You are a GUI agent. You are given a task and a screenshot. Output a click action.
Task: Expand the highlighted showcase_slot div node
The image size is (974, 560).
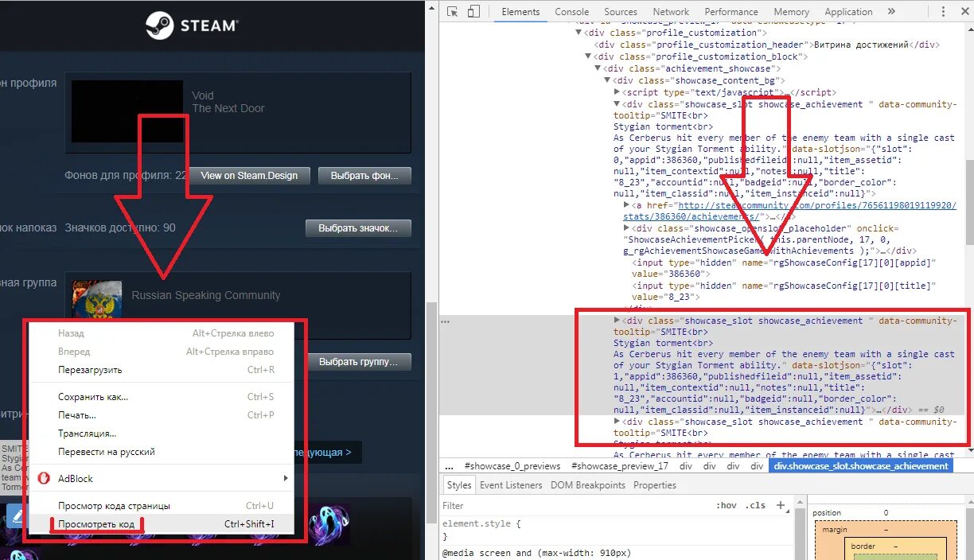[x=617, y=321]
